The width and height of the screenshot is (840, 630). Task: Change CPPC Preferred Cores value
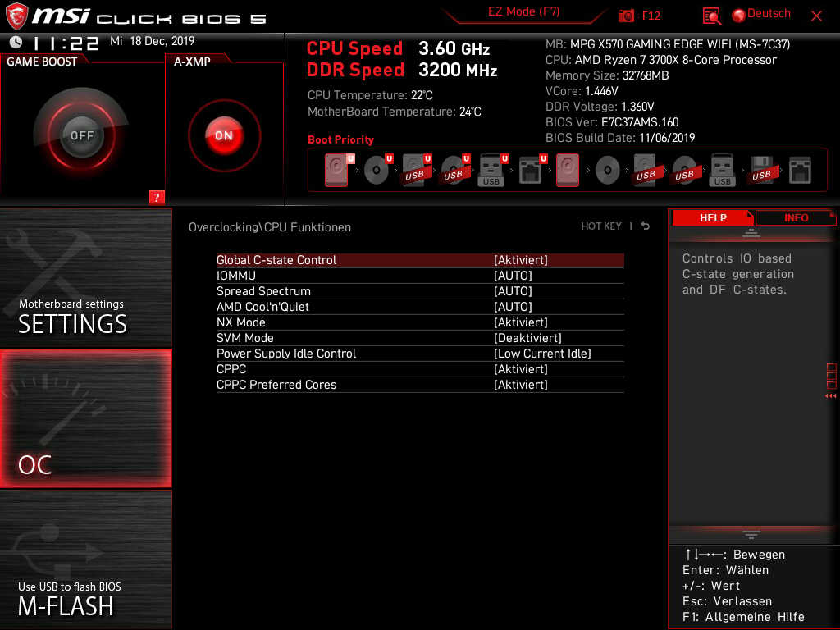pos(521,384)
